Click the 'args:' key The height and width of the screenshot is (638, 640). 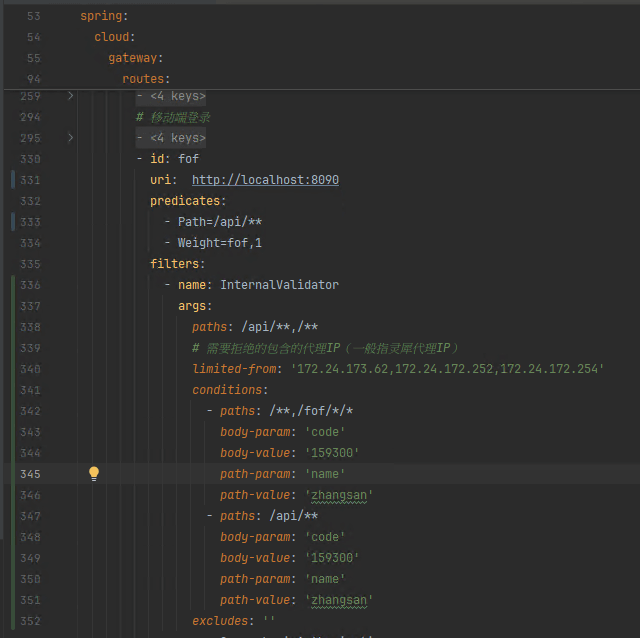pyautogui.click(x=195, y=306)
